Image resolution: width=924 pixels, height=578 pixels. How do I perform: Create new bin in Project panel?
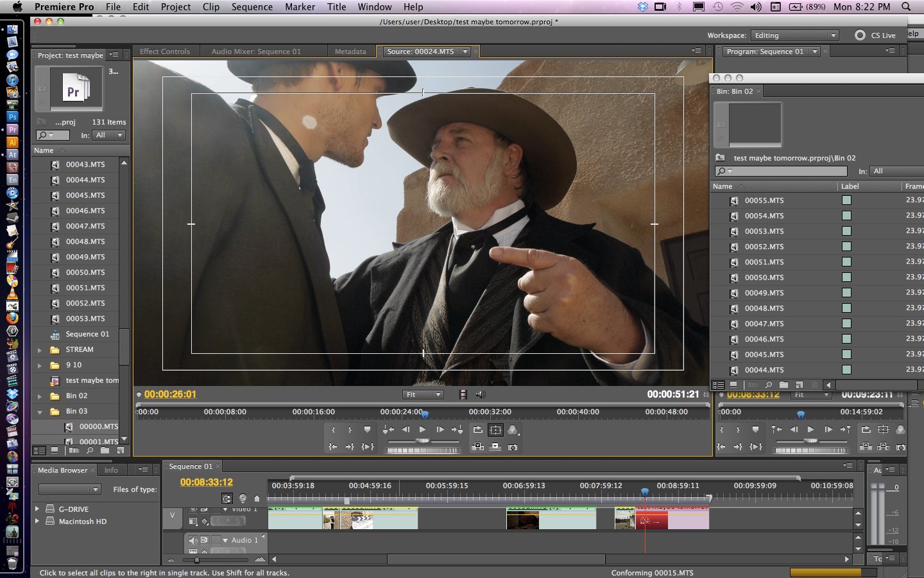[105, 450]
